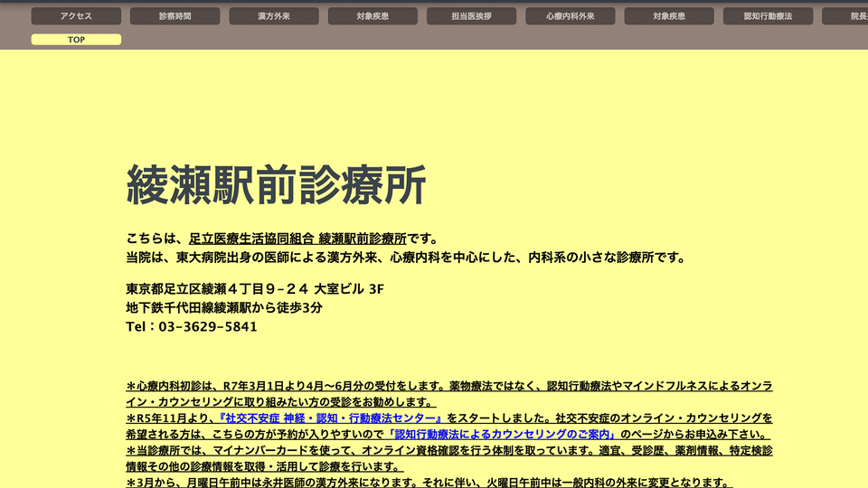Follow the 足立医療生活協同組合 綾瀬駅前診療所 link
This screenshot has width=868, height=488.
297,239
